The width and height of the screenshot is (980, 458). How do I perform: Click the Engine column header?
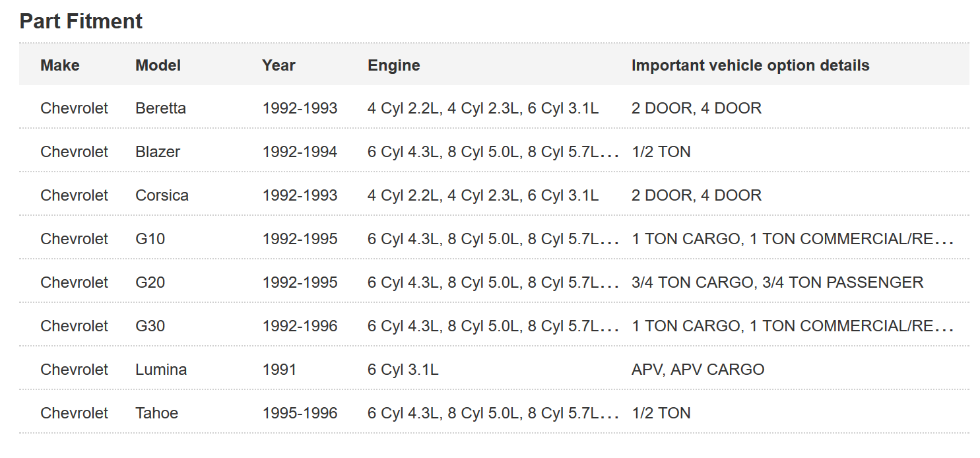[393, 65]
